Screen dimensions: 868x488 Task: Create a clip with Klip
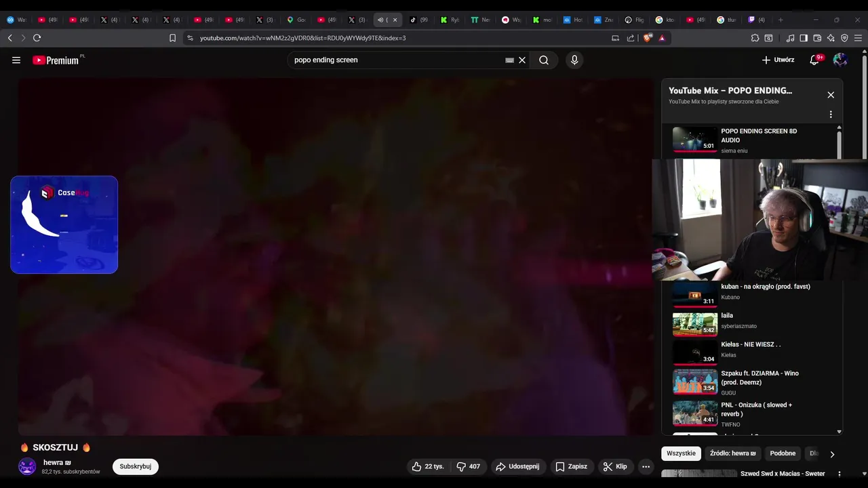point(615,466)
